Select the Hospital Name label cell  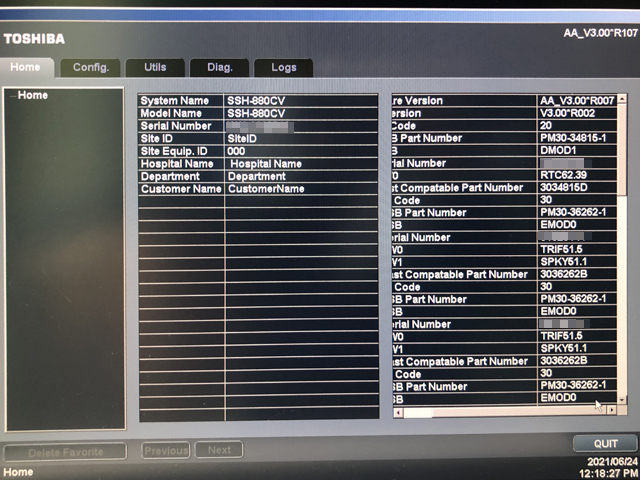[x=181, y=164]
